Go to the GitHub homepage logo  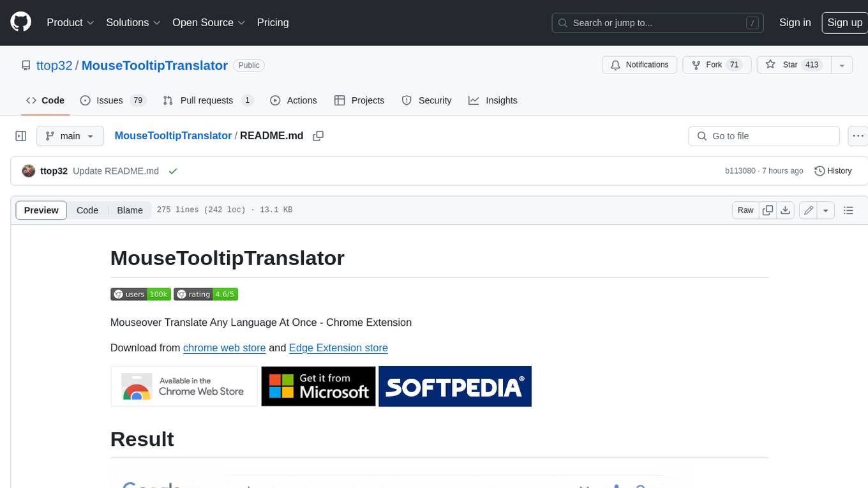point(21,22)
